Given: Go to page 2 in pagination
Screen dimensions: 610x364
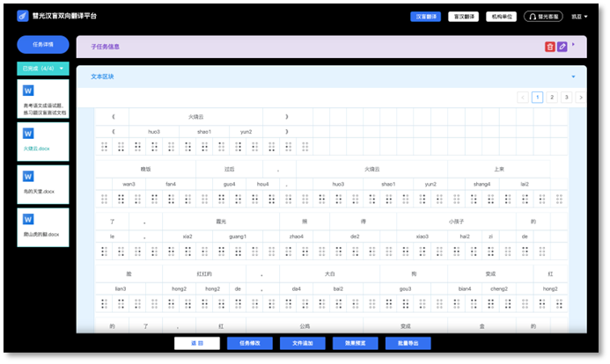Looking at the screenshot, I should coord(552,98).
